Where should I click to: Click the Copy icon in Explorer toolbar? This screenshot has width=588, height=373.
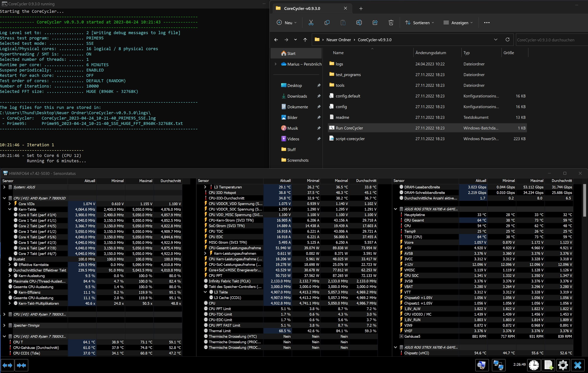[327, 23]
